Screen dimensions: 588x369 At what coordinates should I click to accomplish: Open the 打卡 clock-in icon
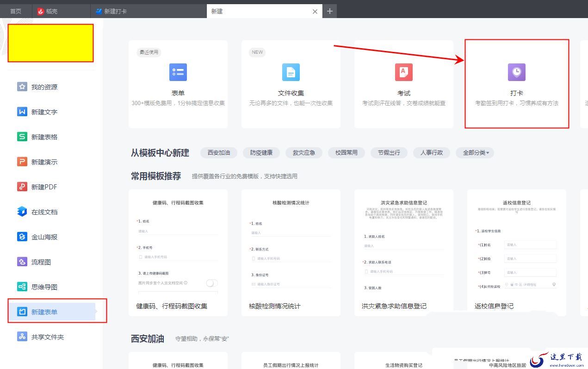[x=517, y=72]
